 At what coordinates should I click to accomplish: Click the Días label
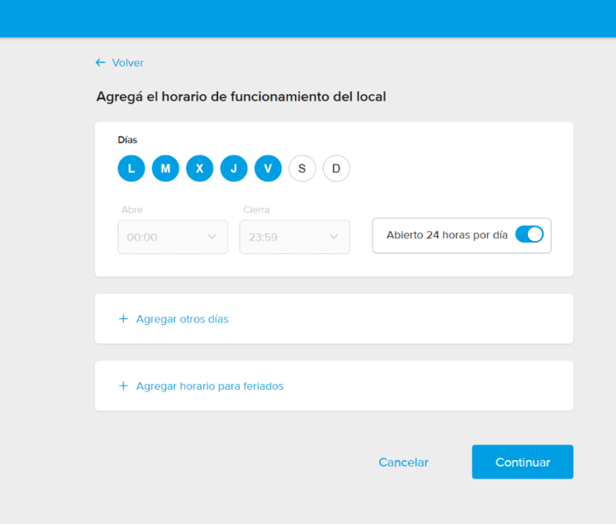[x=128, y=140]
